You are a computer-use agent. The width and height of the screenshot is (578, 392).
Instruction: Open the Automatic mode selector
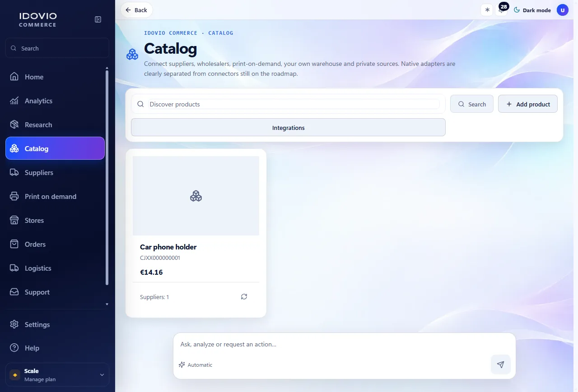[196, 364]
